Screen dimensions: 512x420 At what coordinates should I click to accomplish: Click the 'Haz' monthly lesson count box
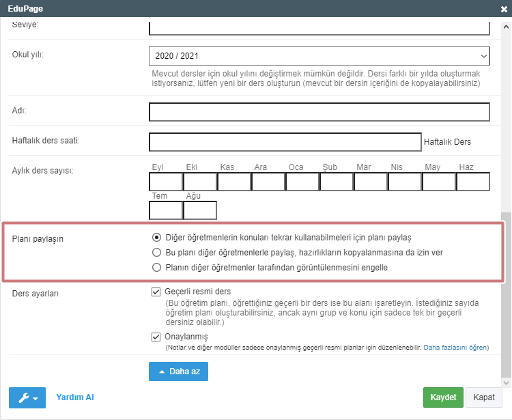pyautogui.click(x=473, y=182)
